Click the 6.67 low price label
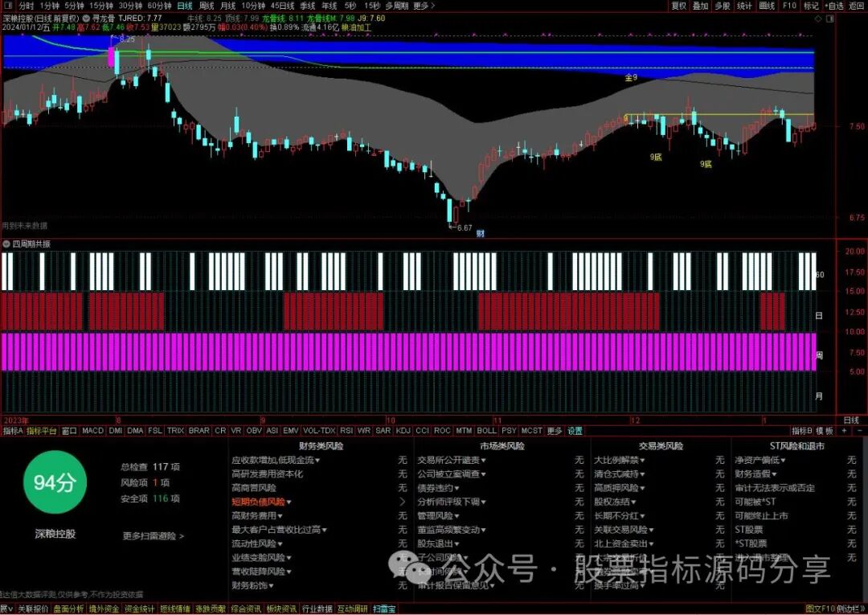The width and height of the screenshot is (868, 615). pyautogui.click(x=464, y=228)
